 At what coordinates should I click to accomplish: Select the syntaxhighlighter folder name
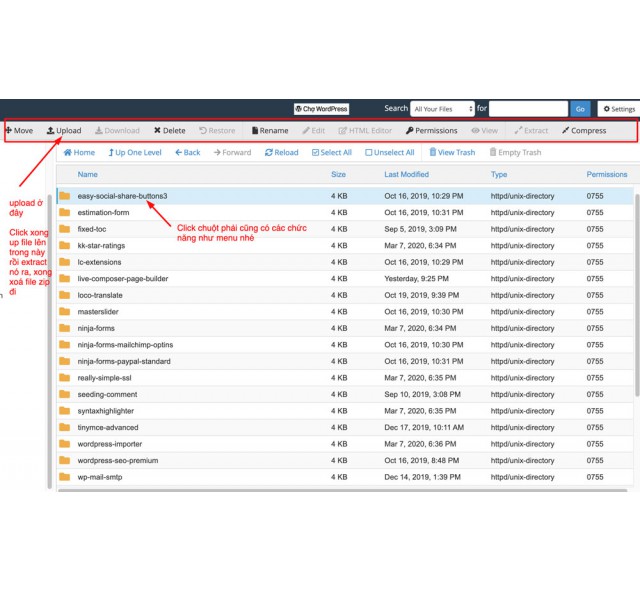[106, 411]
